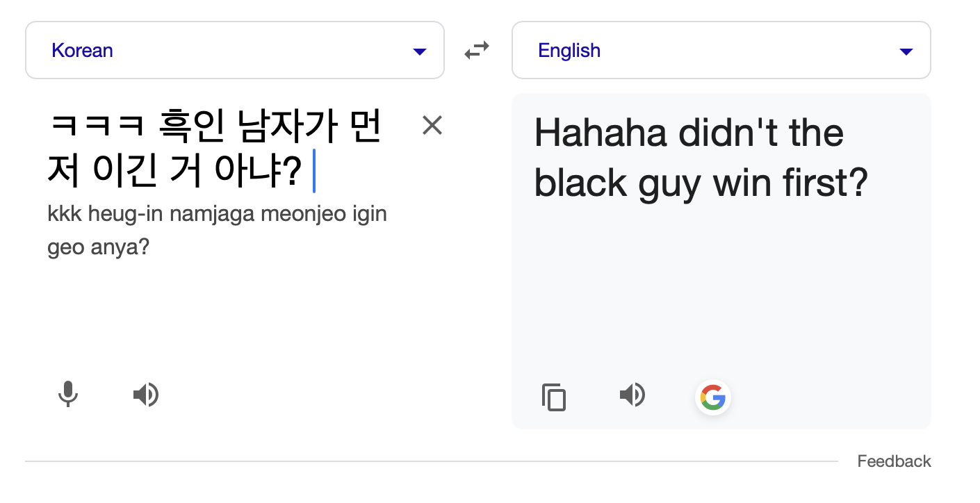Listen to the Korean source text
The width and height of the screenshot is (980, 503).
tap(146, 395)
